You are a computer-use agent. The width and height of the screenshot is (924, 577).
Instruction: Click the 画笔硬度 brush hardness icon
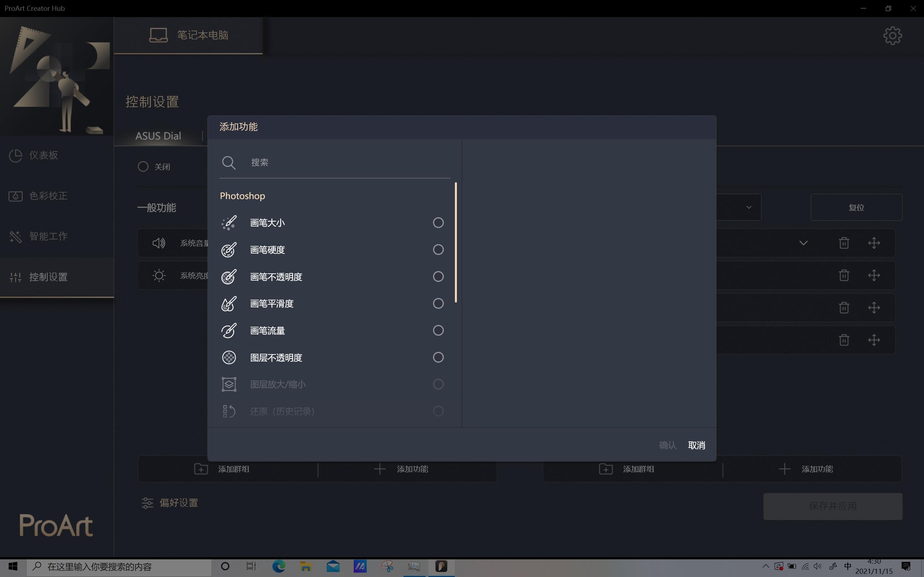[228, 250]
